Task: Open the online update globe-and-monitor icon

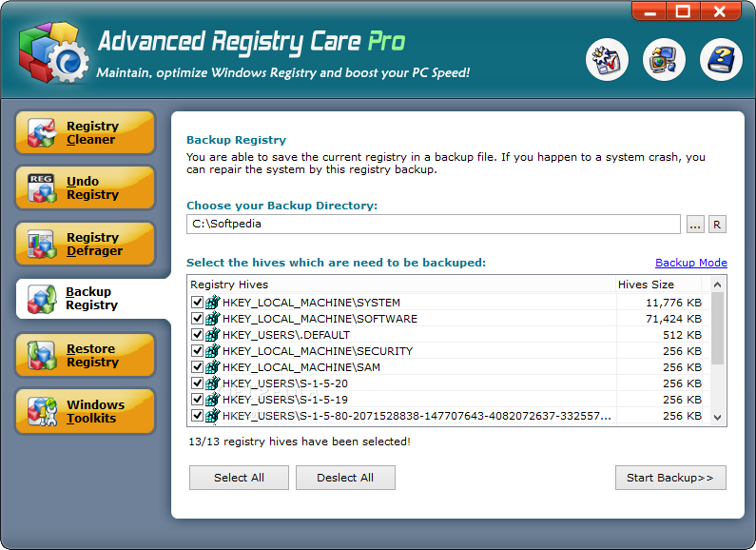Action: coord(664,59)
